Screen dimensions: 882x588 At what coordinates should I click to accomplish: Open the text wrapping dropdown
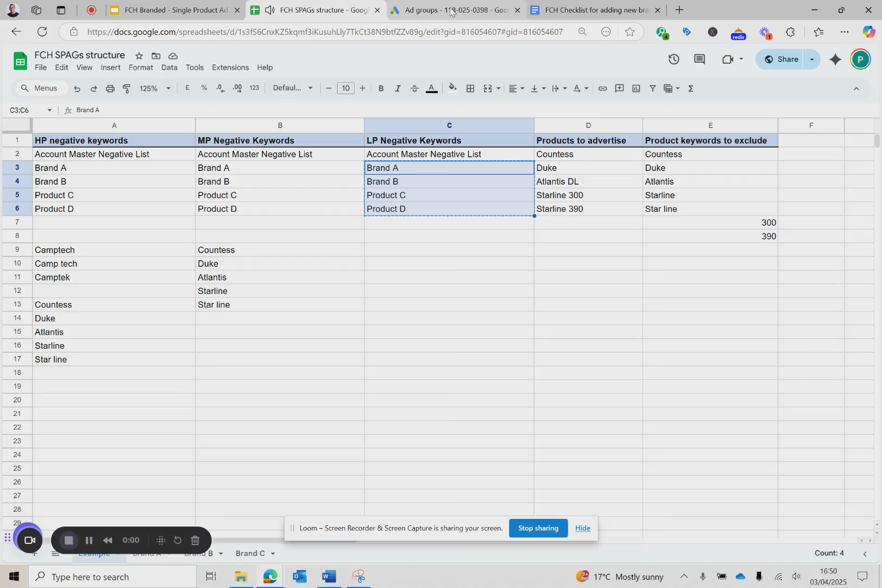pos(559,88)
